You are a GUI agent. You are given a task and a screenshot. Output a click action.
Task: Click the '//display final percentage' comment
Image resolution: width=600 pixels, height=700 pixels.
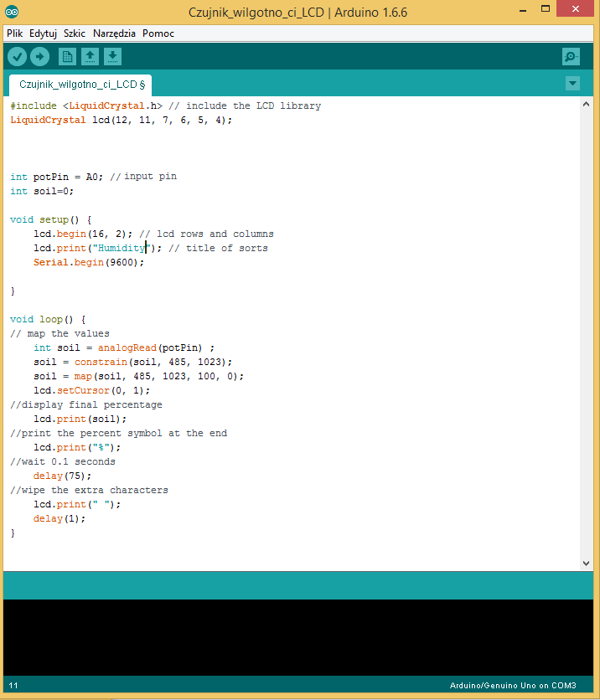tap(86, 405)
